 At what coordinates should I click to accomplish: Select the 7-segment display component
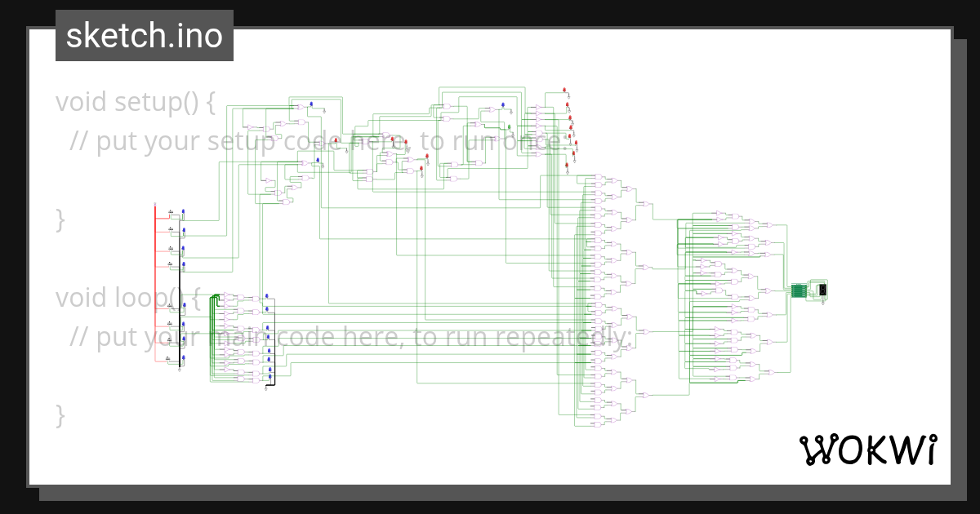823,290
